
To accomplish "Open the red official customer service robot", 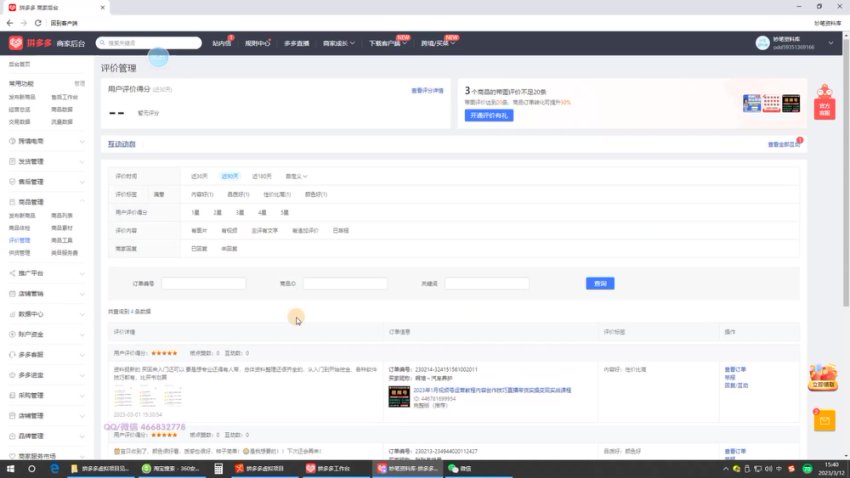I will (825, 102).
